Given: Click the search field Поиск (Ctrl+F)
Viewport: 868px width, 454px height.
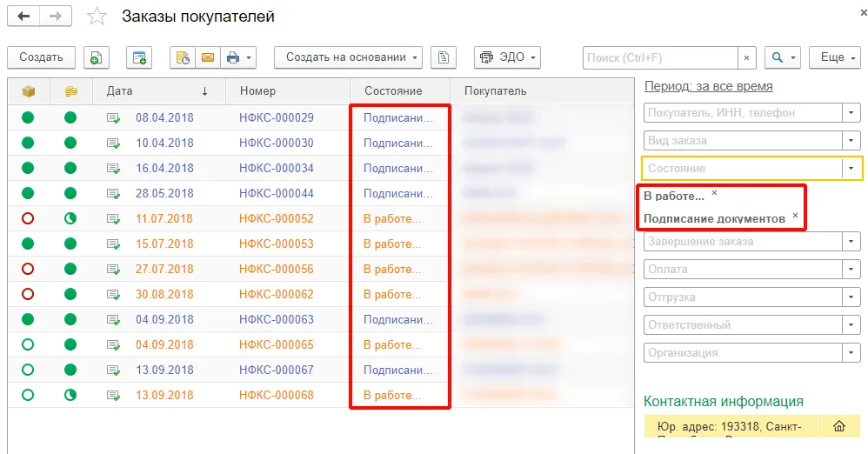Looking at the screenshot, I should 660,57.
